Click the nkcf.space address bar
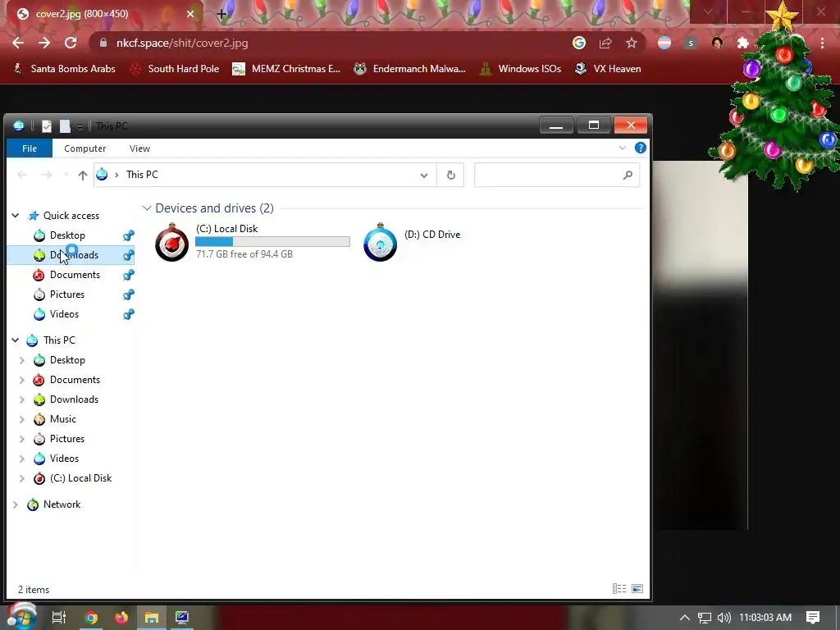 click(332, 43)
